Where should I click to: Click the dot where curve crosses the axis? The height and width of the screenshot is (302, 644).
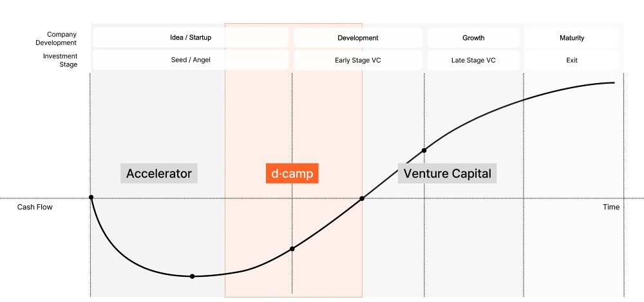click(x=362, y=198)
